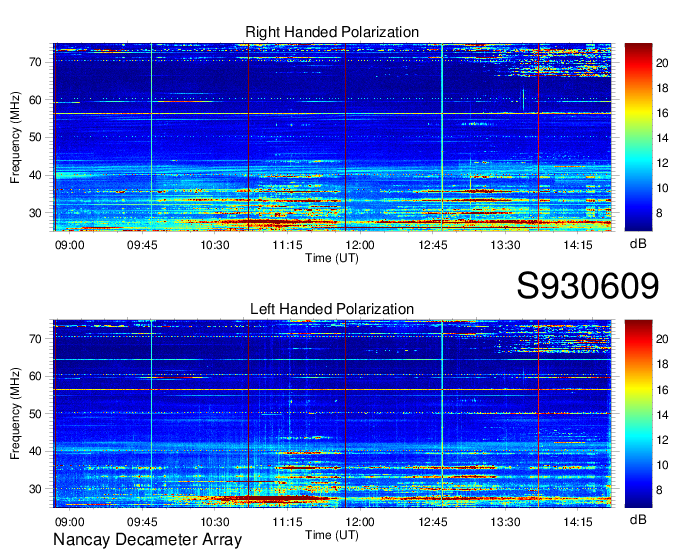Click the 14 value on the top colorbar scale
The image size is (680, 552).
[x=662, y=138]
